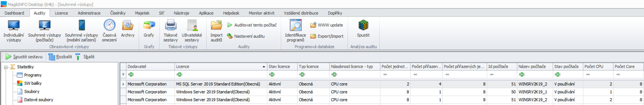Viewport: 644px width, 105px height.
Task: Open Nastavení auditu
Action: point(246,36)
